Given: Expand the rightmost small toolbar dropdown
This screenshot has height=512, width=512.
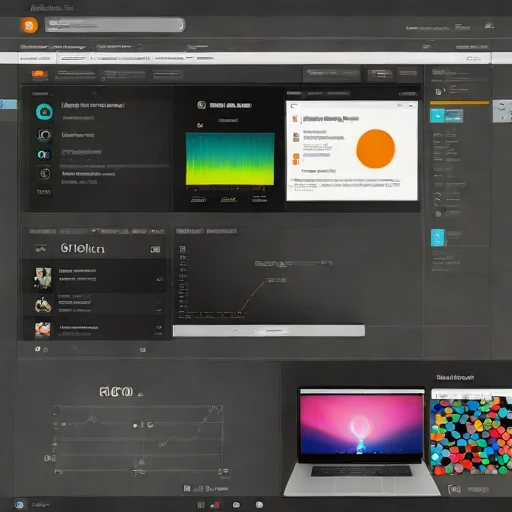Looking at the screenshot, I should click(408, 74).
